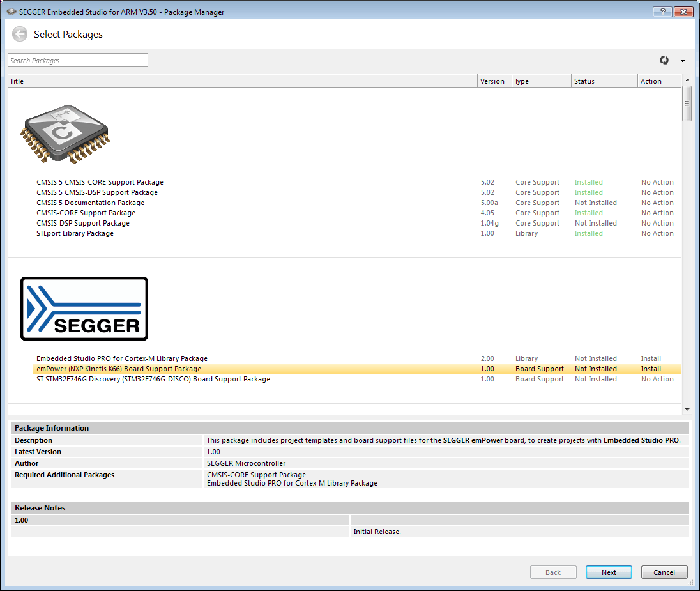Click the Help question mark button

click(662, 12)
